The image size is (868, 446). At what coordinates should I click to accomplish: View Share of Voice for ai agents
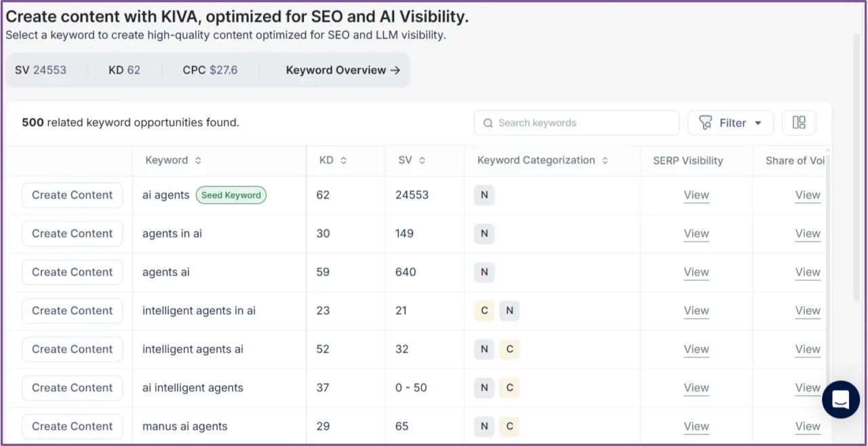807,195
